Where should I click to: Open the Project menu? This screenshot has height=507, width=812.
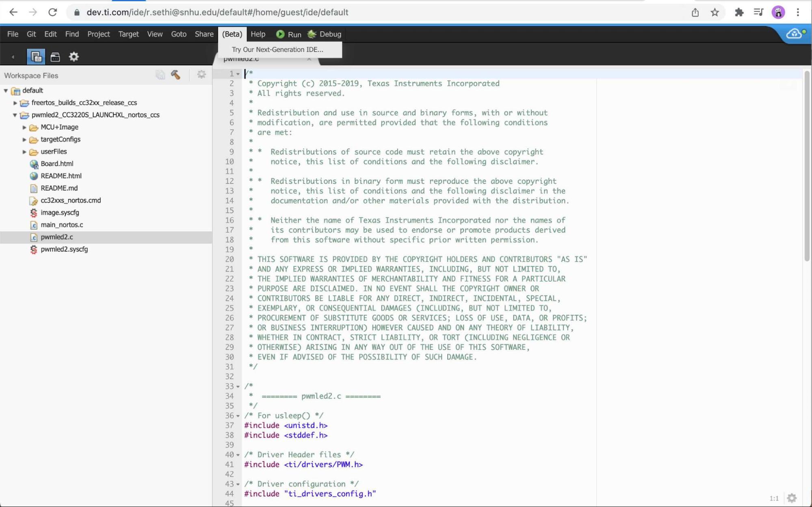pyautogui.click(x=98, y=34)
